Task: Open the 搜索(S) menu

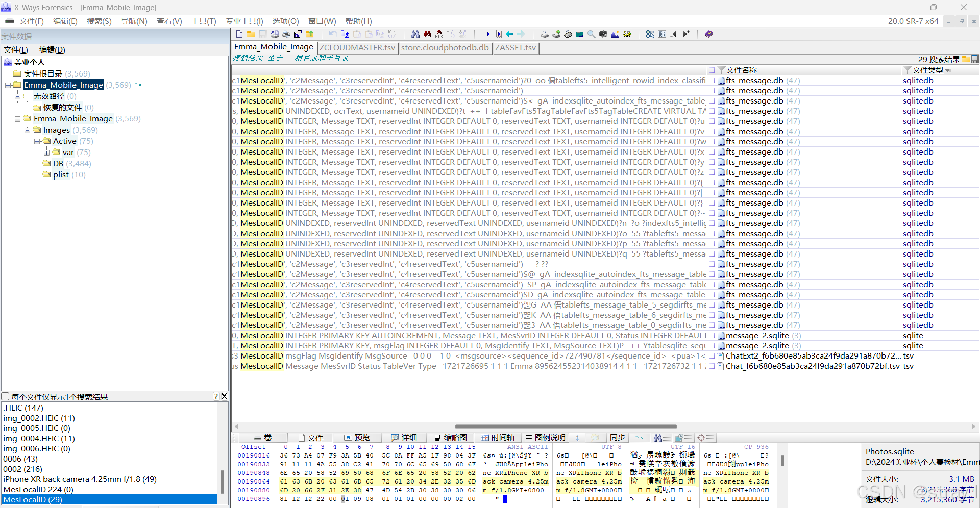Action: 99,21
